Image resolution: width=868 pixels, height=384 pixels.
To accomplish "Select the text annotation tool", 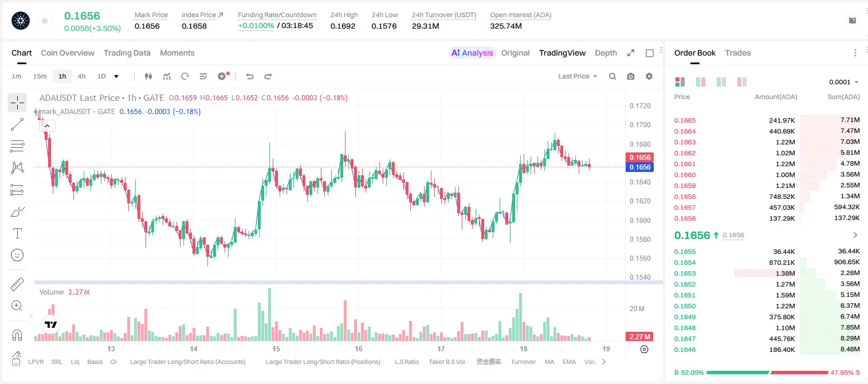I will coord(17,233).
